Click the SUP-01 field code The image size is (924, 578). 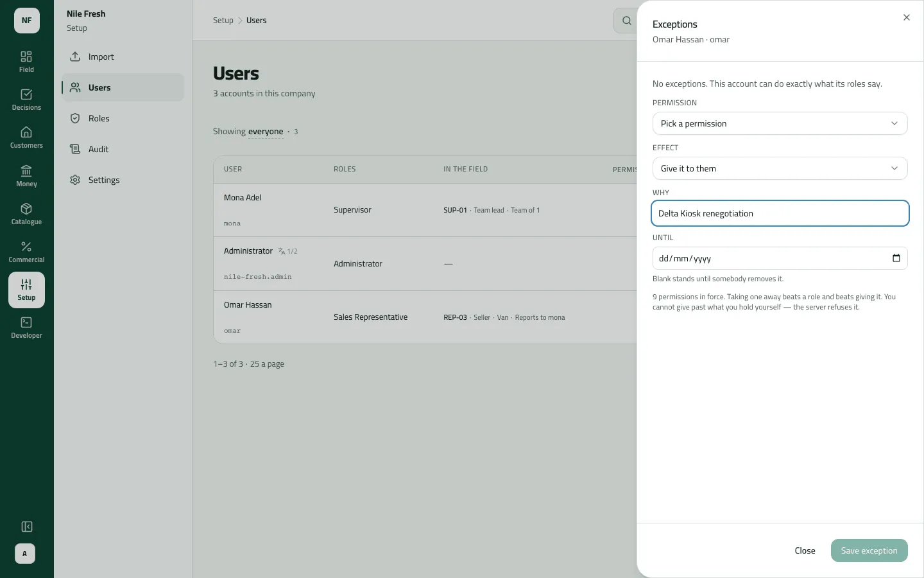coord(455,210)
